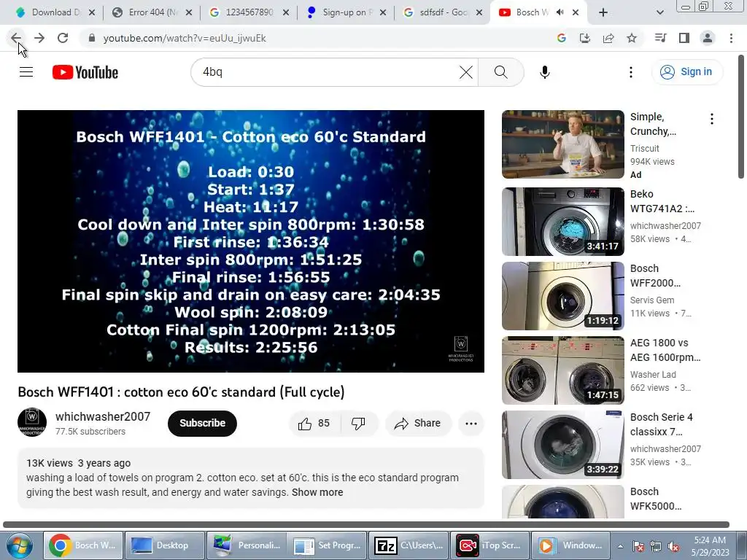Image resolution: width=747 pixels, height=560 pixels.
Task: Open the Personalization taskbar window
Action: (x=246, y=545)
